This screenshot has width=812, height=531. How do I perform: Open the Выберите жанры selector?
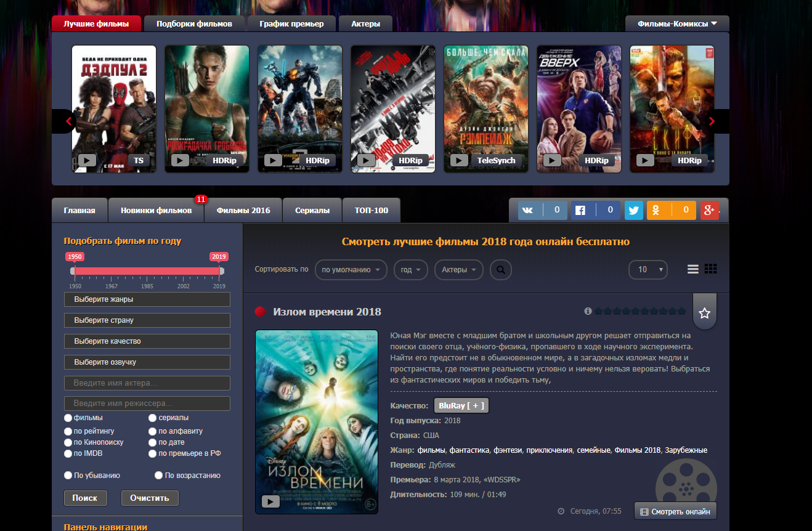click(147, 299)
